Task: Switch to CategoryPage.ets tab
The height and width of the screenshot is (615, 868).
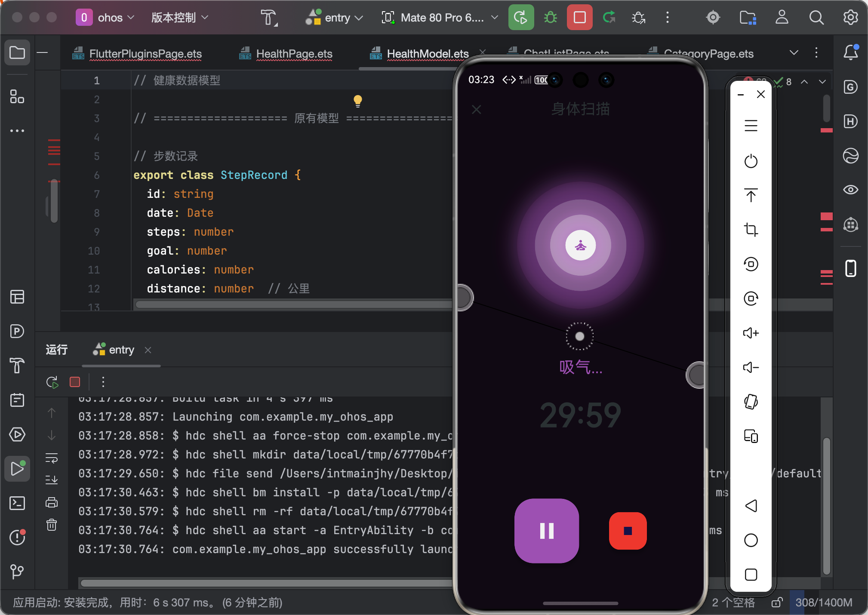Action: pyautogui.click(x=701, y=54)
